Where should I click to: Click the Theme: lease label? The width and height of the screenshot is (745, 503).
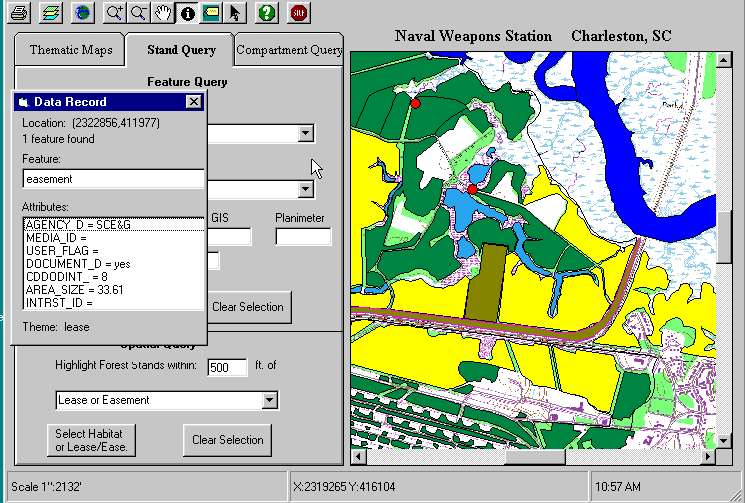[x=56, y=327]
